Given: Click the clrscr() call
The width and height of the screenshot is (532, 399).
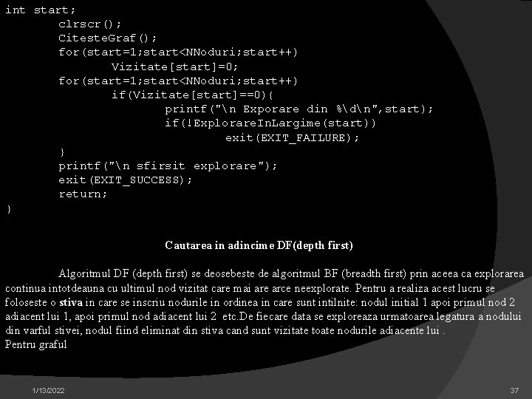Looking at the screenshot, I should point(89,24).
